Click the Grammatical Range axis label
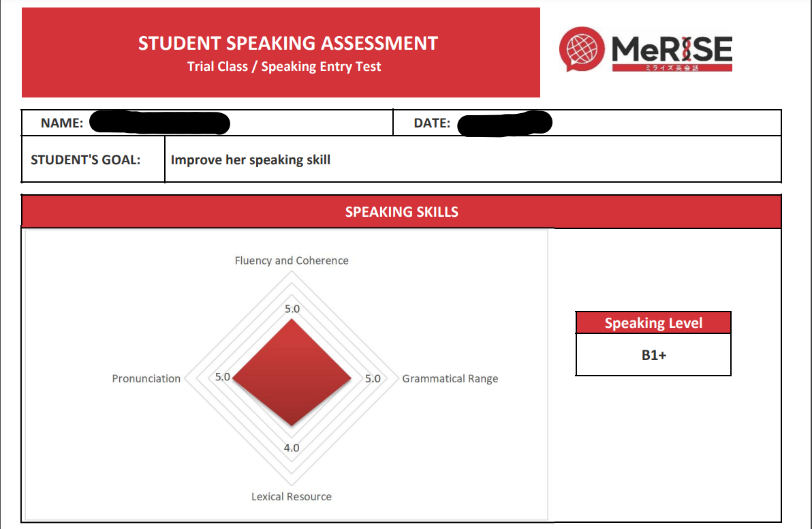812x529 pixels. [x=450, y=379]
